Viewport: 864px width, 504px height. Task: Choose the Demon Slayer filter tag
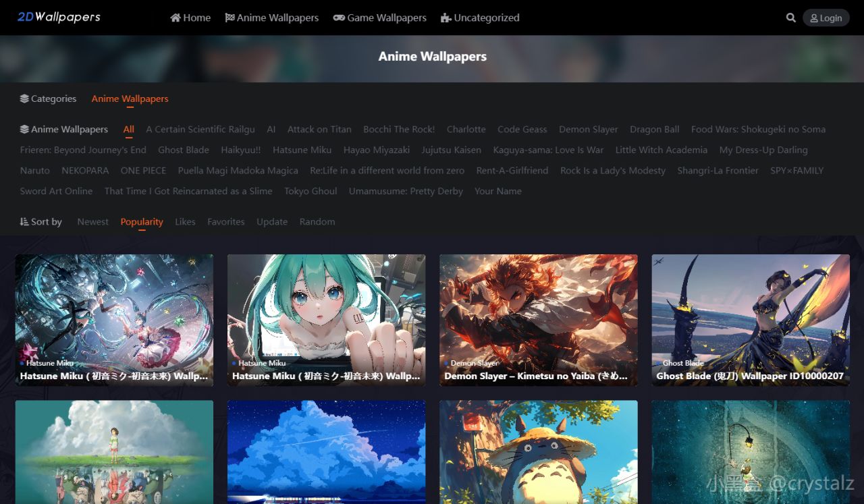(x=589, y=130)
